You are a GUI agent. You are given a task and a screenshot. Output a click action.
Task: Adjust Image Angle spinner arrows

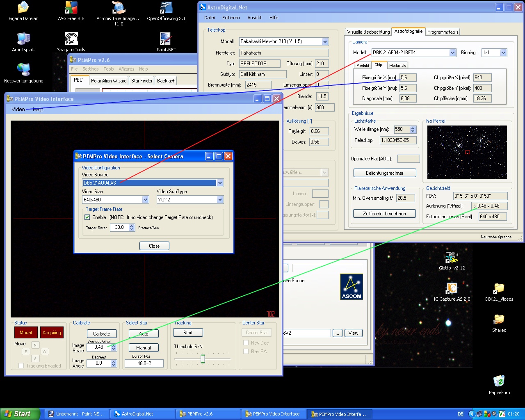tap(114, 363)
